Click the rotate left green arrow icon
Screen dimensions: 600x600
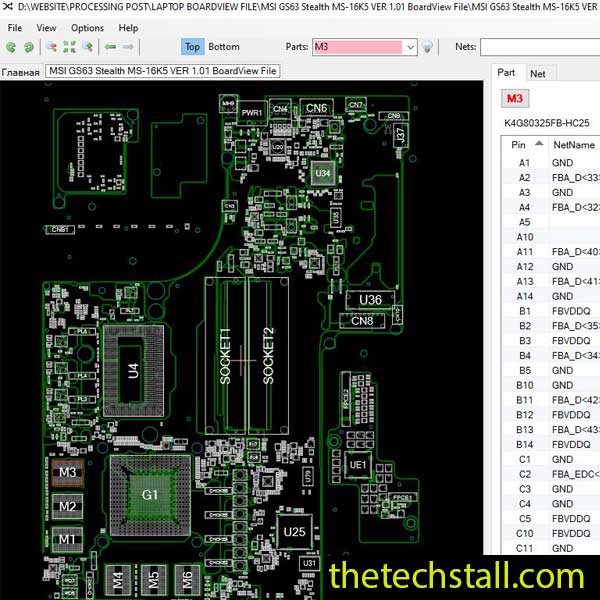click(x=11, y=47)
